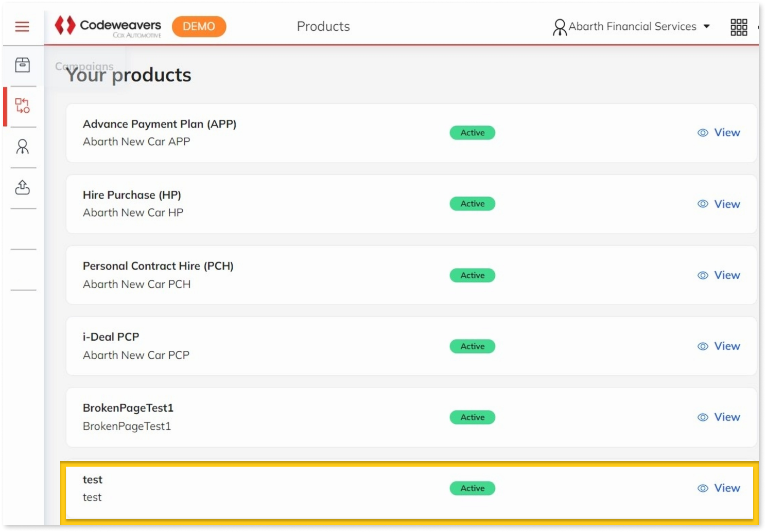Click the Codeweavers logo

click(x=108, y=26)
